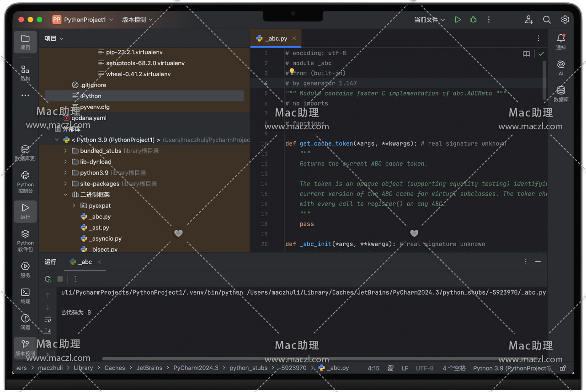The image size is (586, 392).
Task: Open the Structure tool window
Action: coord(26,72)
